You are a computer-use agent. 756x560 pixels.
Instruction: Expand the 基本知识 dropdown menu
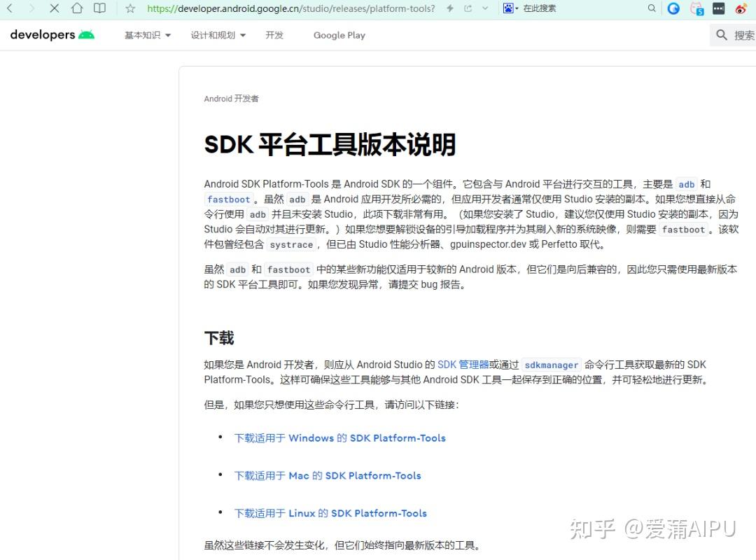(x=146, y=34)
